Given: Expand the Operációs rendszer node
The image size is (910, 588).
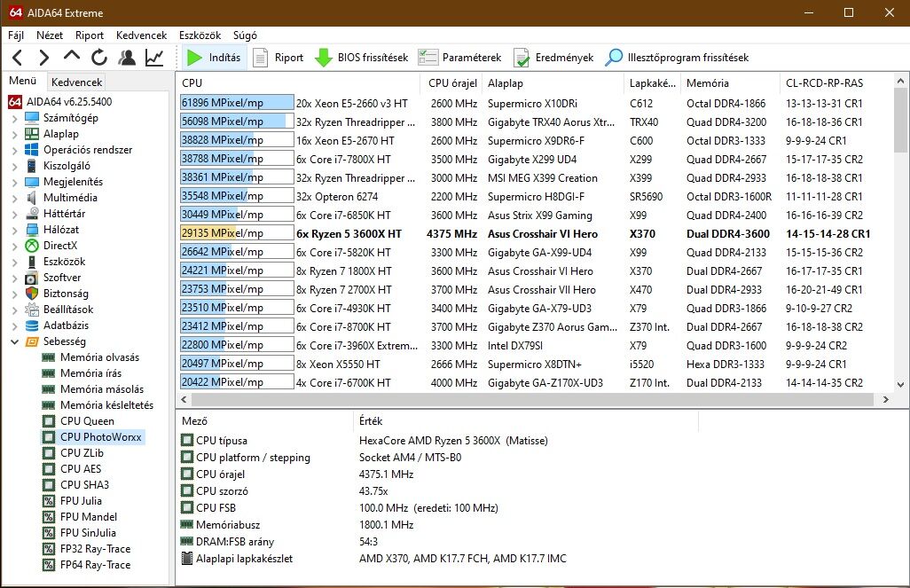Looking at the screenshot, I should click(x=14, y=151).
